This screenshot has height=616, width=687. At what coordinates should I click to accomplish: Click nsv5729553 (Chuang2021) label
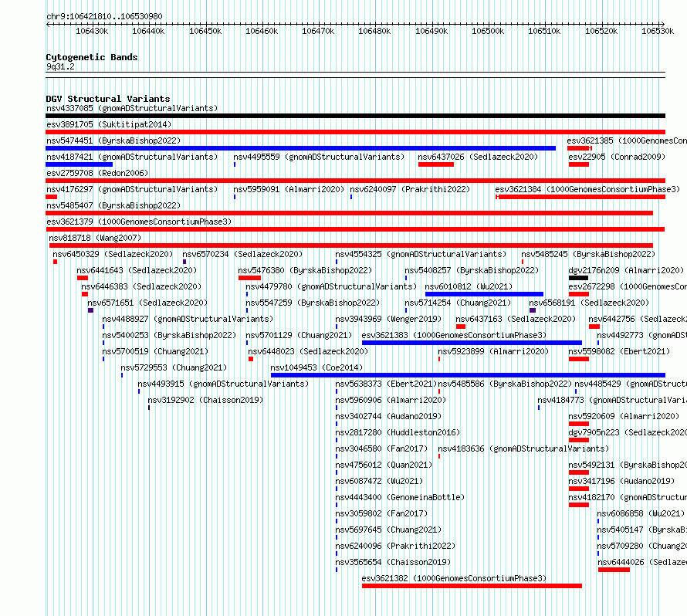(x=174, y=367)
